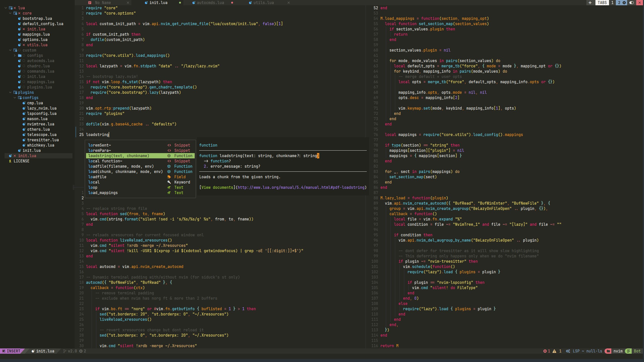Click modified green dot on init.lua tab
Screen dimensions: 644x362
[x=180, y=3]
